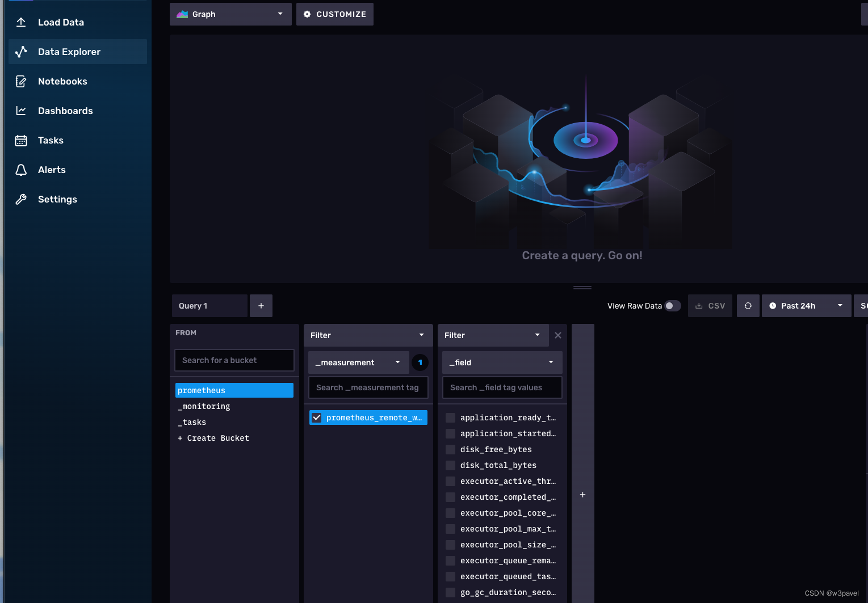The width and height of the screenshot is (868, 603).
Task: Open Notebooks via its sidebar icon
Action: point(21,81)
